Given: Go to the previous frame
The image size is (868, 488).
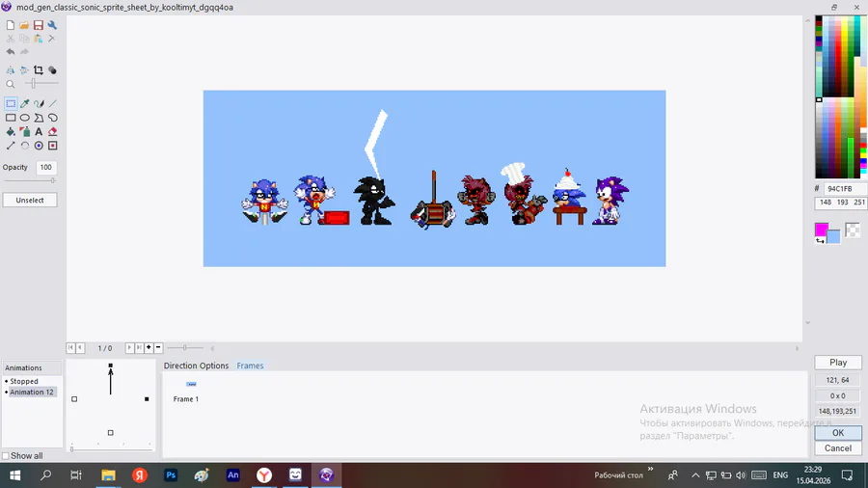Looking at the screenshot, I should [x=80, y=347].
